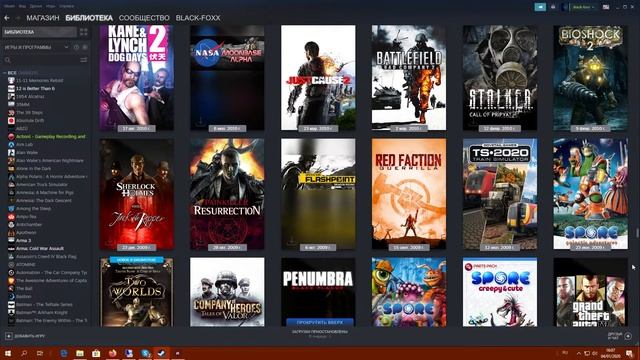Open BioShock 2 cover
This screenshot has height=360, width=640.
591,78
